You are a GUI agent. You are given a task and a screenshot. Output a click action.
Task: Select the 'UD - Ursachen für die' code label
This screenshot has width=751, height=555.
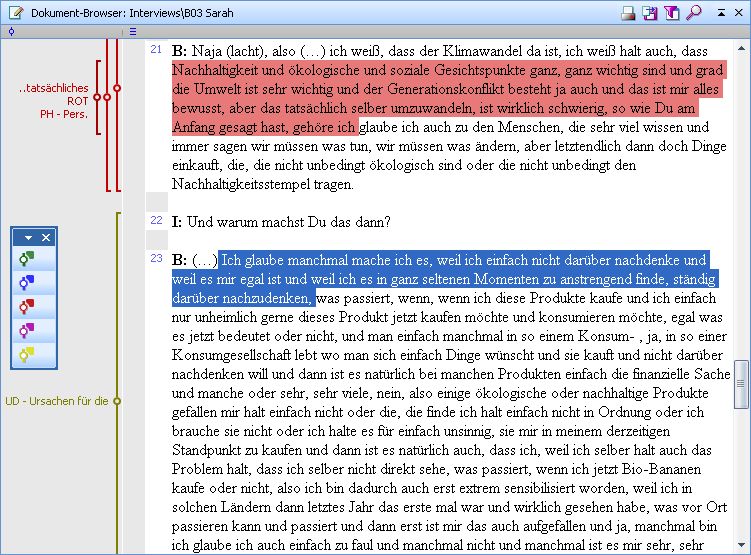point(57,401)
